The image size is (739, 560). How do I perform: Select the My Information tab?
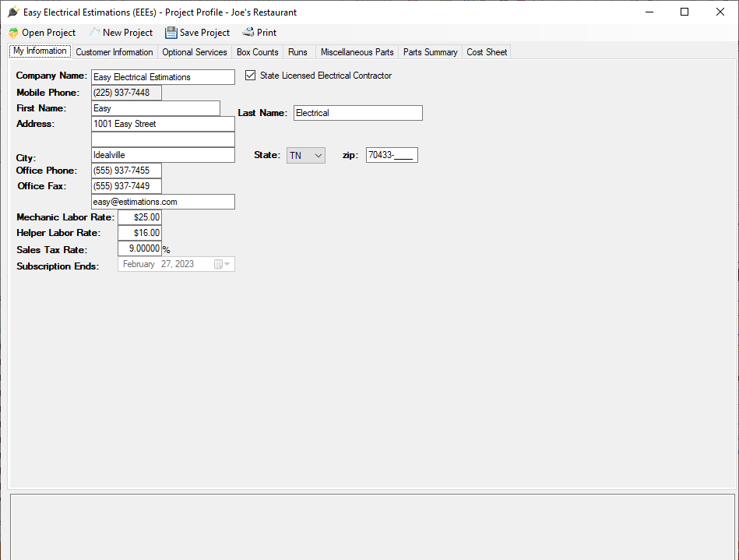(x=40, y=51)
